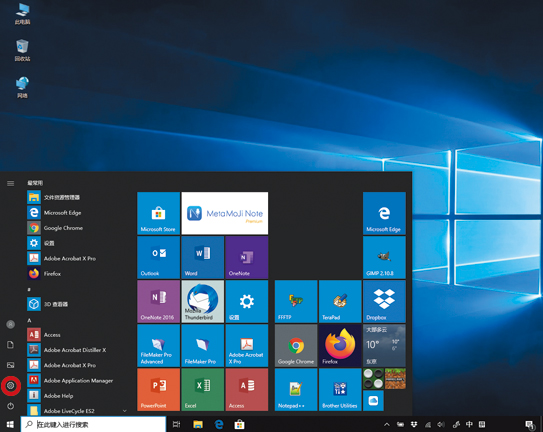
Task: Click the A section header
Action: coord(29,320)
